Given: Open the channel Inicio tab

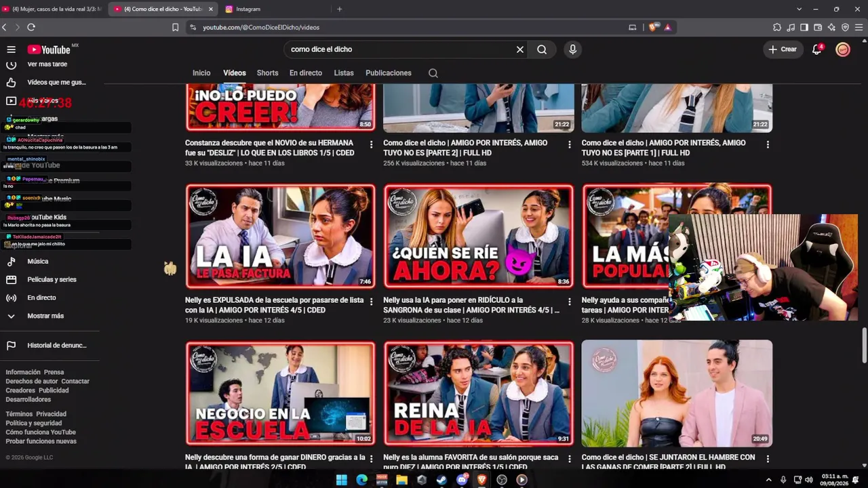Looking at the screenshot, I should click(x=201, y=73).
